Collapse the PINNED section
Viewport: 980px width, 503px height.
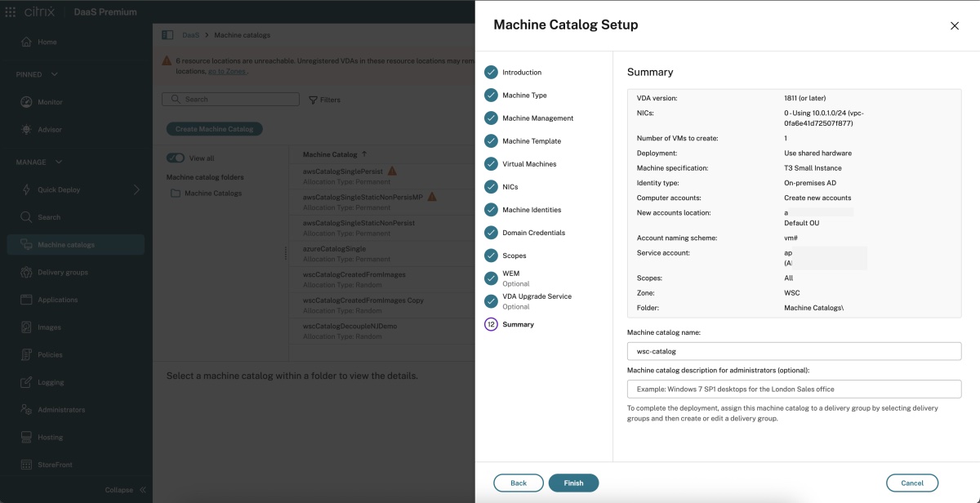pos(54,74)
